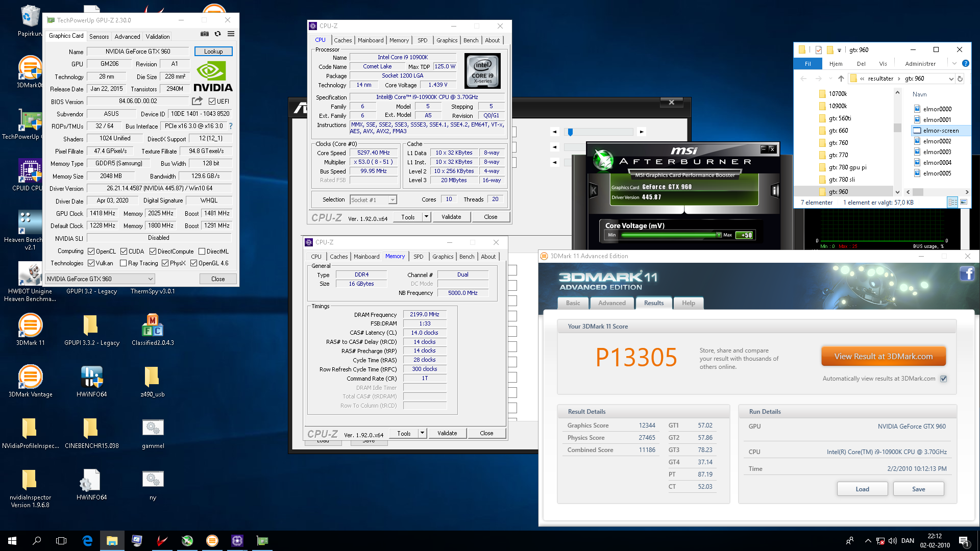The image size is (980, 551).
Task: Click taskbar Search magnifier icon
Action: pos(37,541)
